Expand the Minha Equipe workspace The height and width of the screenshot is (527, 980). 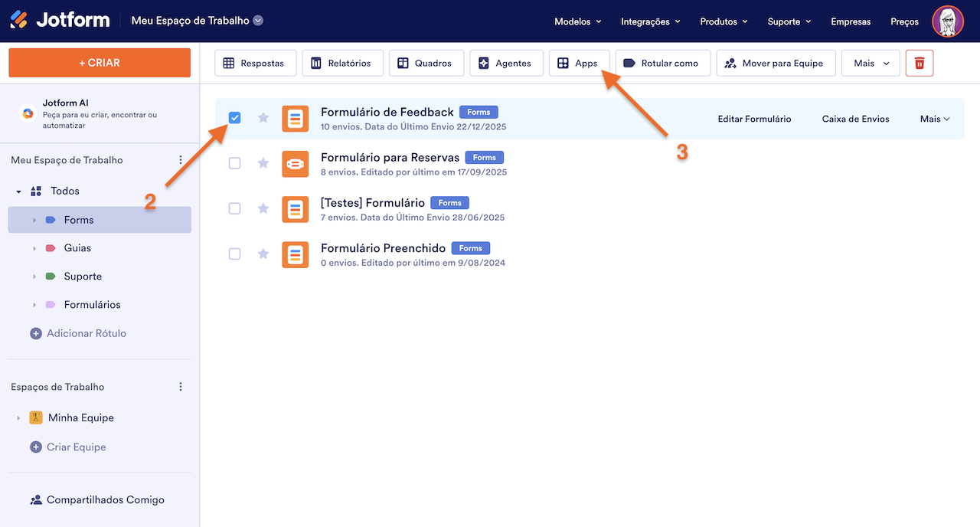pyautogui.click(x=18, y=417)
